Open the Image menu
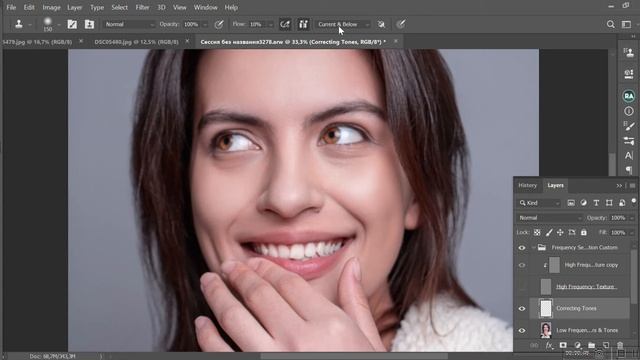The width and height of the screenshot is (640, 360). click(x=51, y=7)
